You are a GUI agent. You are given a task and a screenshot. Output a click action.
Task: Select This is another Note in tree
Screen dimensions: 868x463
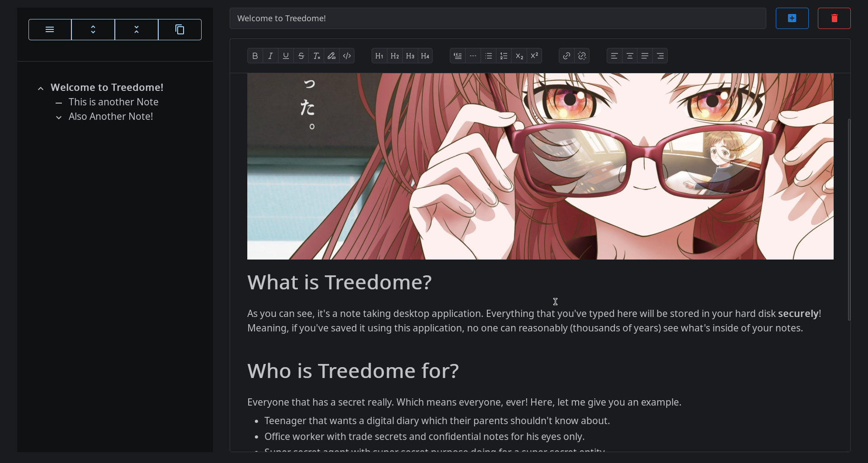coord(113,102)
